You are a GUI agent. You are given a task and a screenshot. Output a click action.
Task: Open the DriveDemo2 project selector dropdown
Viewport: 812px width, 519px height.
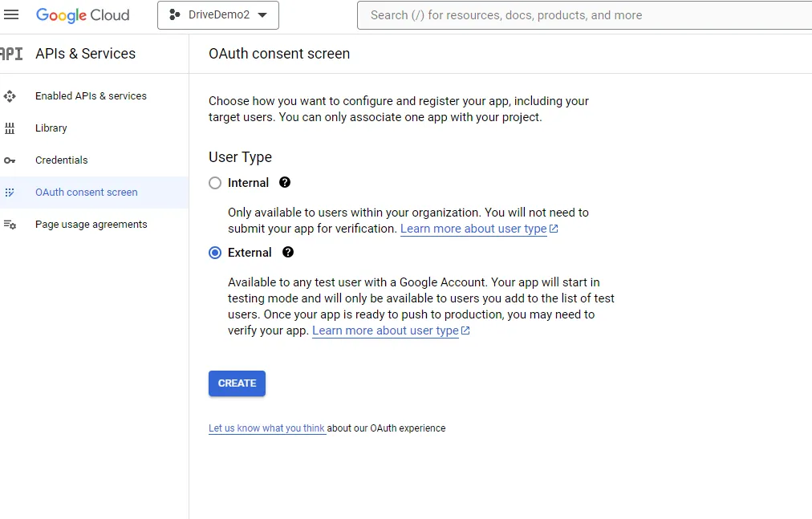(218, 15)
